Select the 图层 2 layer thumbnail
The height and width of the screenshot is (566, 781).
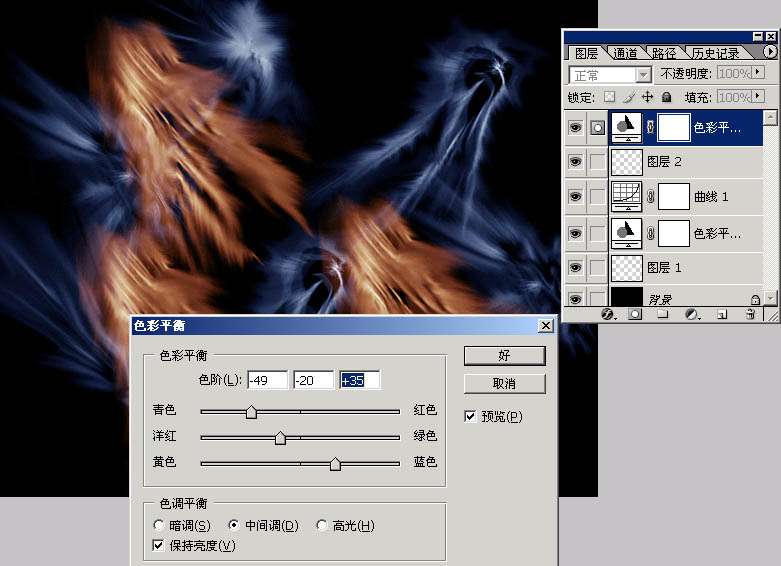pos(627,161)
